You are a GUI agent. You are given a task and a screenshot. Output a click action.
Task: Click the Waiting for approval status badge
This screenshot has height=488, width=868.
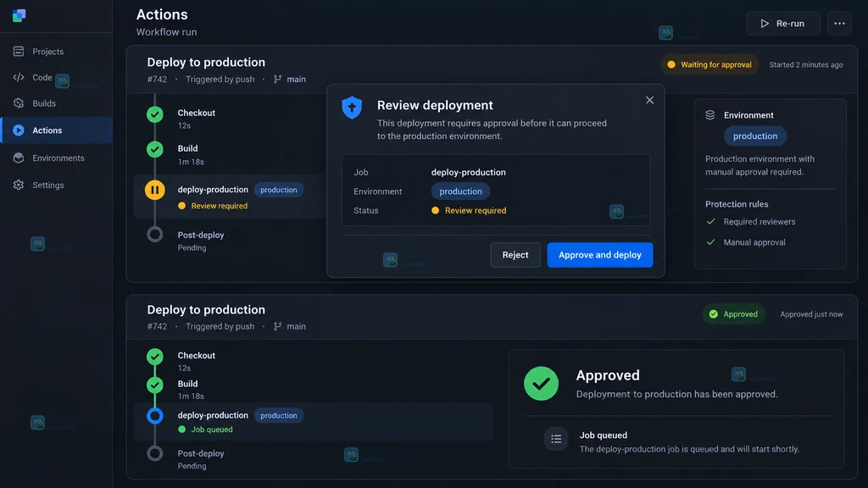coord(709,64)
